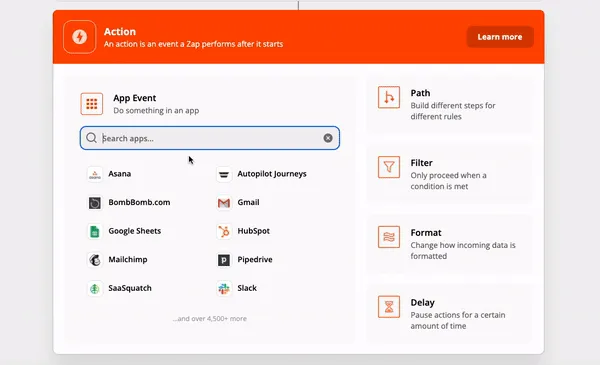
Task: Click the Learn more button
Action: [x=500, y=37]
